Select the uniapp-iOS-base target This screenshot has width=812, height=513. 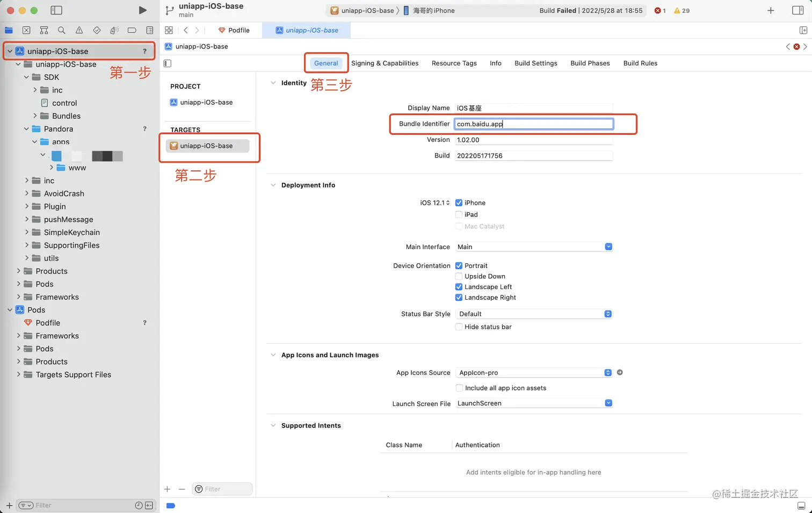207,146
